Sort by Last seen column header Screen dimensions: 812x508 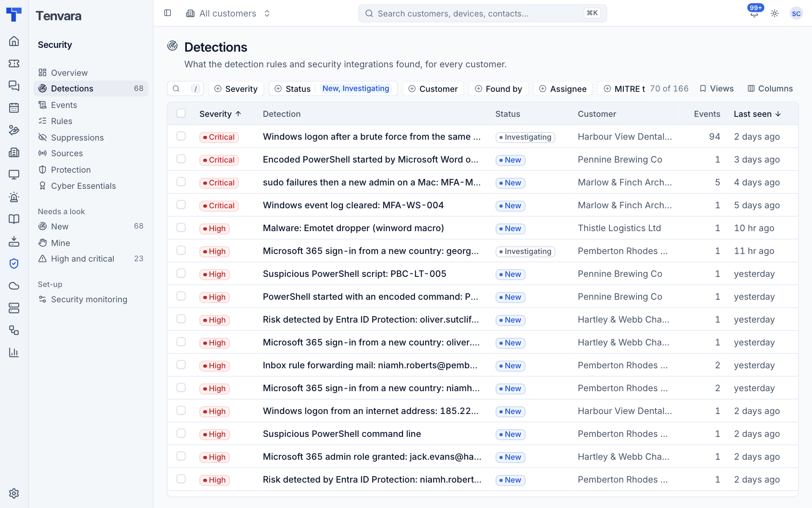point(757,114)
